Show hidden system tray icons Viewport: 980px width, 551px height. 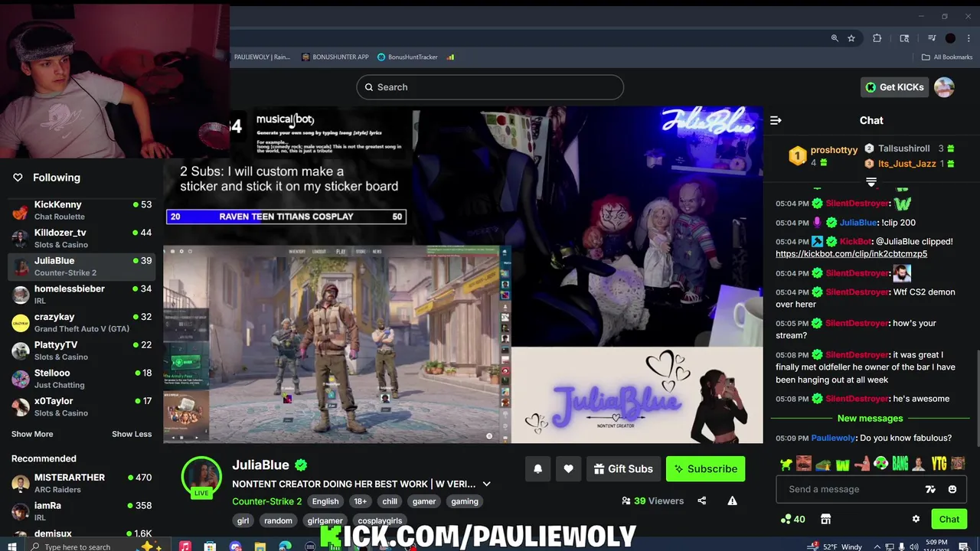pos(877,546)
